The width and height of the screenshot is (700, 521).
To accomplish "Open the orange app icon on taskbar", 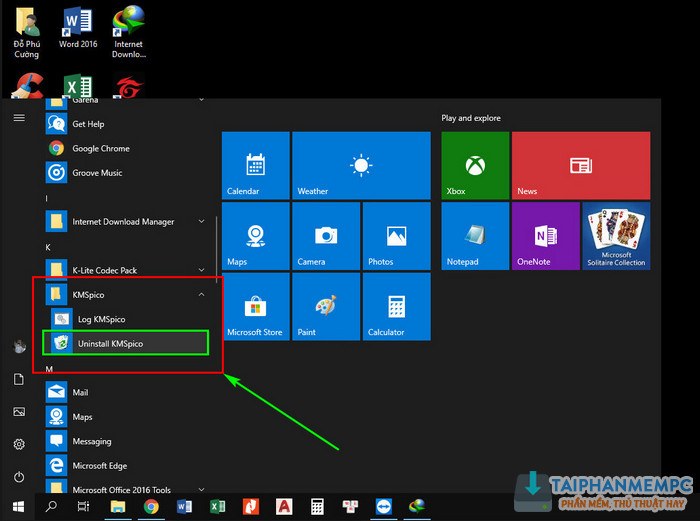I will (x=251, y=507).
